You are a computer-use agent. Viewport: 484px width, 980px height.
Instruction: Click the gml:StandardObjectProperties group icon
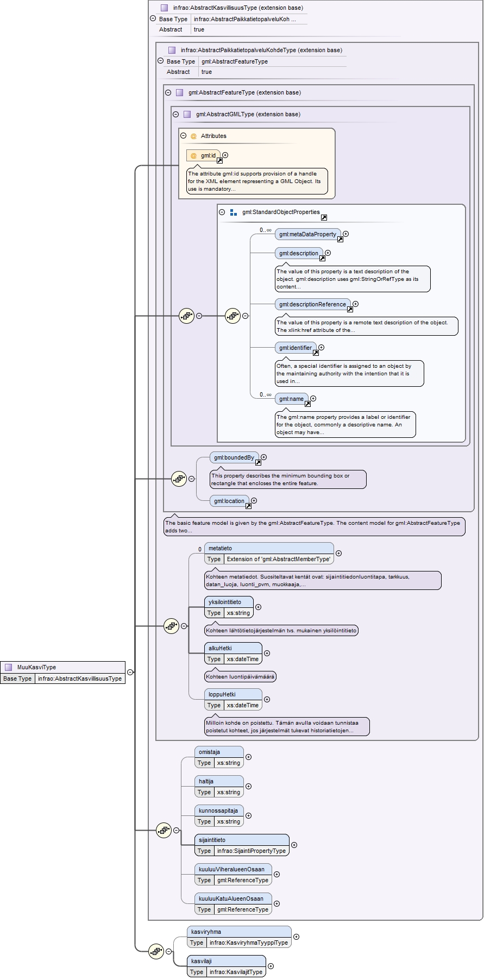234,212
